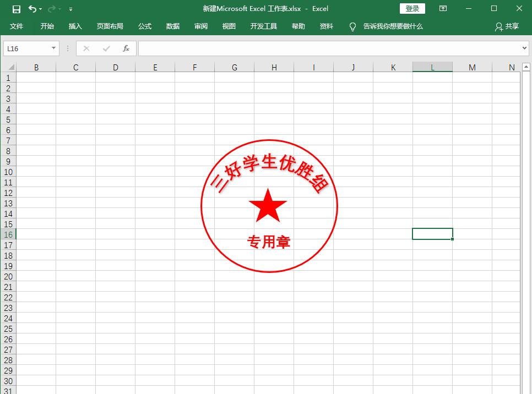Switch to the 插入 ribbon tab
The width and height of the screenshot is (532, 394).
(x=75, y=26)
